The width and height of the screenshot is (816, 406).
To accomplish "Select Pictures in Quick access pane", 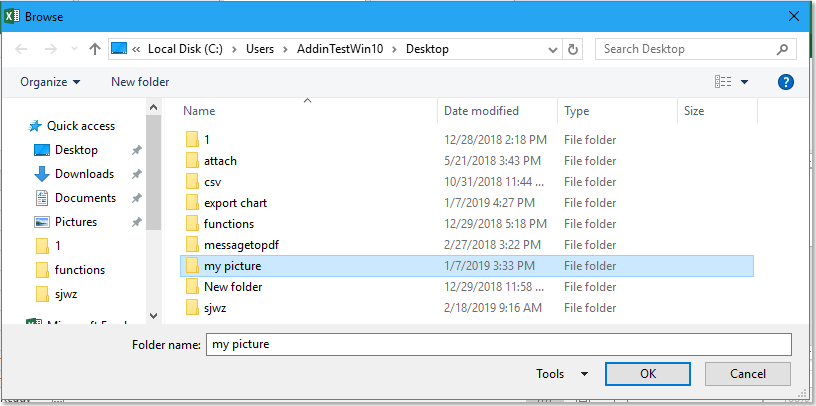I will click(76, 222).
